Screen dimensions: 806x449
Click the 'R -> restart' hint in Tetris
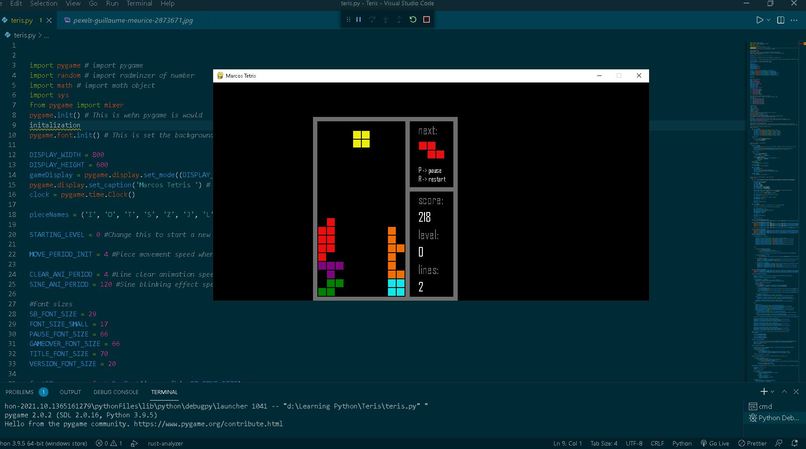(432, 179)
